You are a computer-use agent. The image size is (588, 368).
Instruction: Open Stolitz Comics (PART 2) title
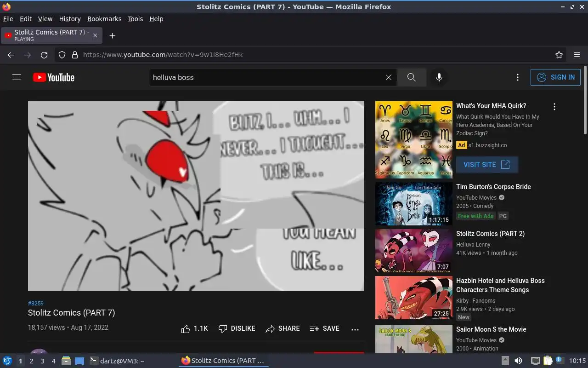coord(490,234)
